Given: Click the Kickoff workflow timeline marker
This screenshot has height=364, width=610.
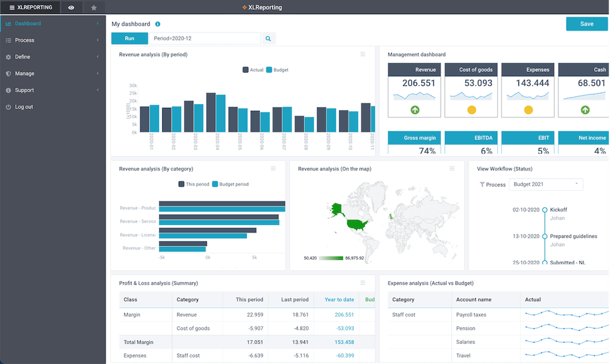Looking at the screenshot, I should (x=545, y=210).
